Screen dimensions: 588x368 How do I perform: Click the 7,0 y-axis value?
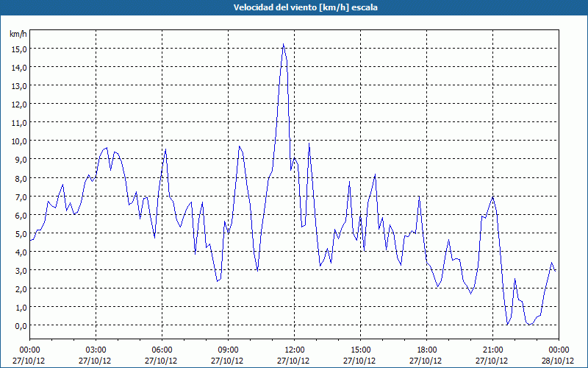pos(22,197)
